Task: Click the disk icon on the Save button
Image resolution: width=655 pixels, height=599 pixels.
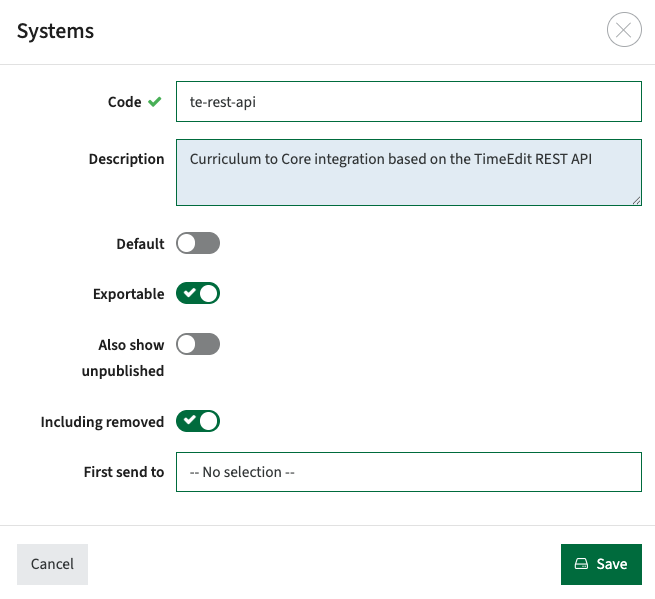Action: [x=581, y=563]
